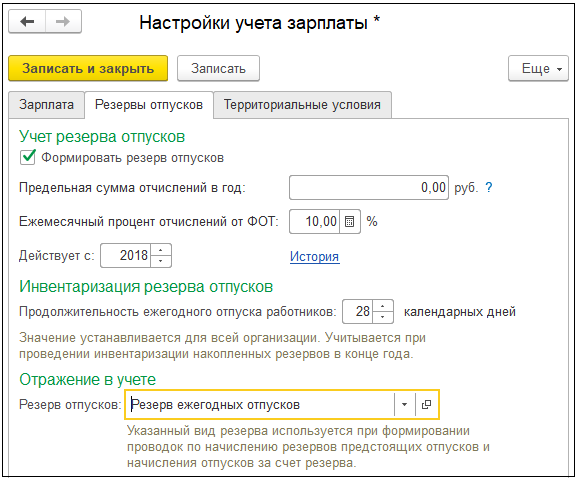
Task: Open the selected Резерв отпусков item form
Action: (426, 405)
